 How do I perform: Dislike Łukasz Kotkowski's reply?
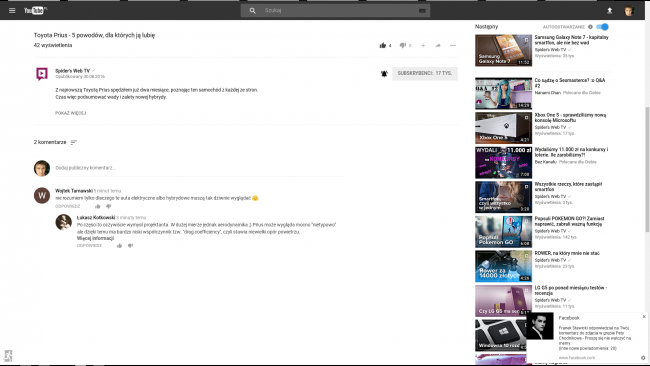130,246
